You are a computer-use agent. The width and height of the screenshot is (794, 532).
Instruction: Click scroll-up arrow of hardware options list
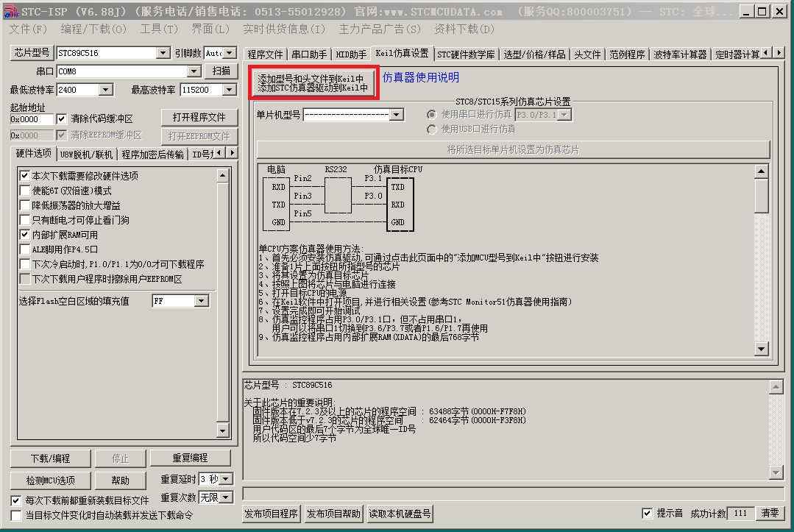click(223, 176)
